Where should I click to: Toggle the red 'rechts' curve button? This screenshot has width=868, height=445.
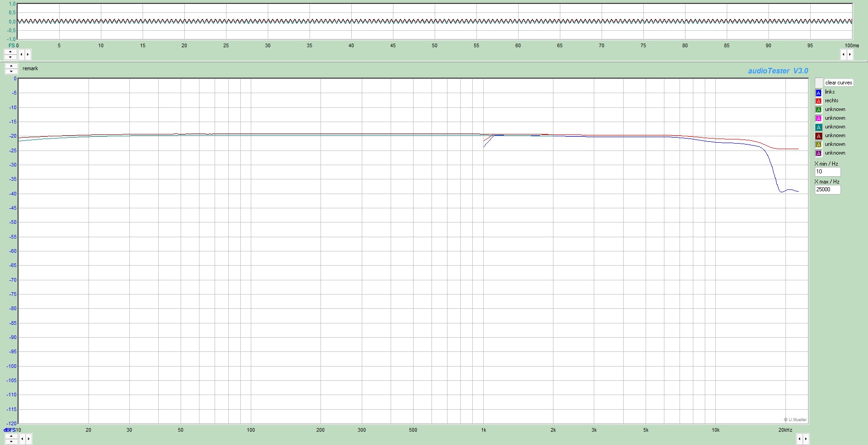click(x=818, y=101)
